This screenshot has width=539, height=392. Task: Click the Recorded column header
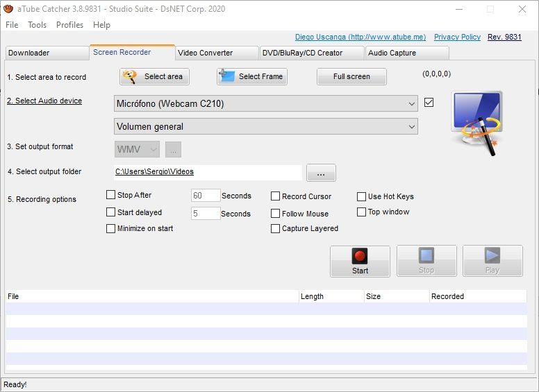[478, 296]
